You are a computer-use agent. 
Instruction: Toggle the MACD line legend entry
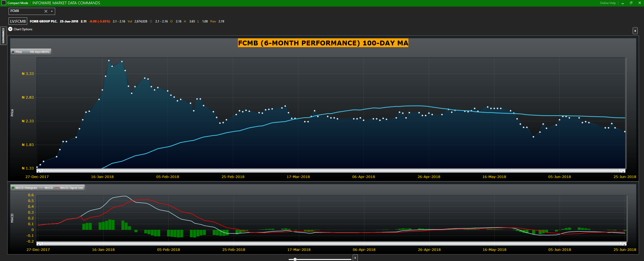tap(46, 188)
